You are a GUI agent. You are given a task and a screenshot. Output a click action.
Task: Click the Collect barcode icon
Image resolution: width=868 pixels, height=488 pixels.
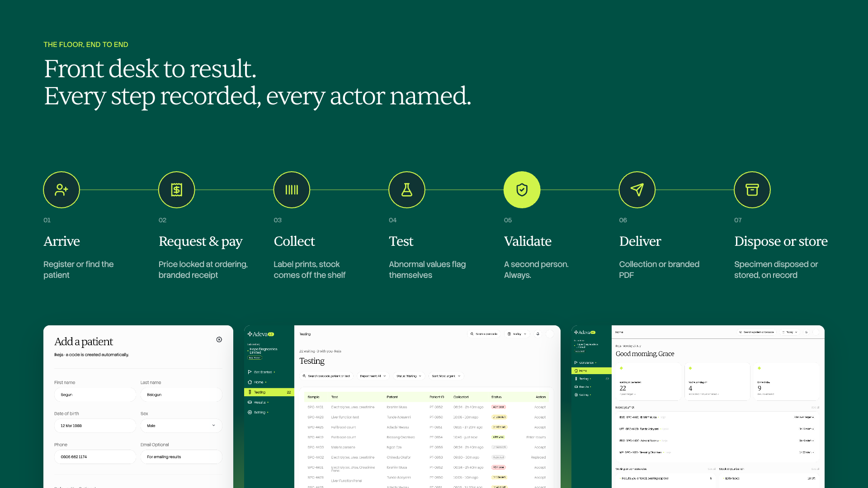pos(292,190)
